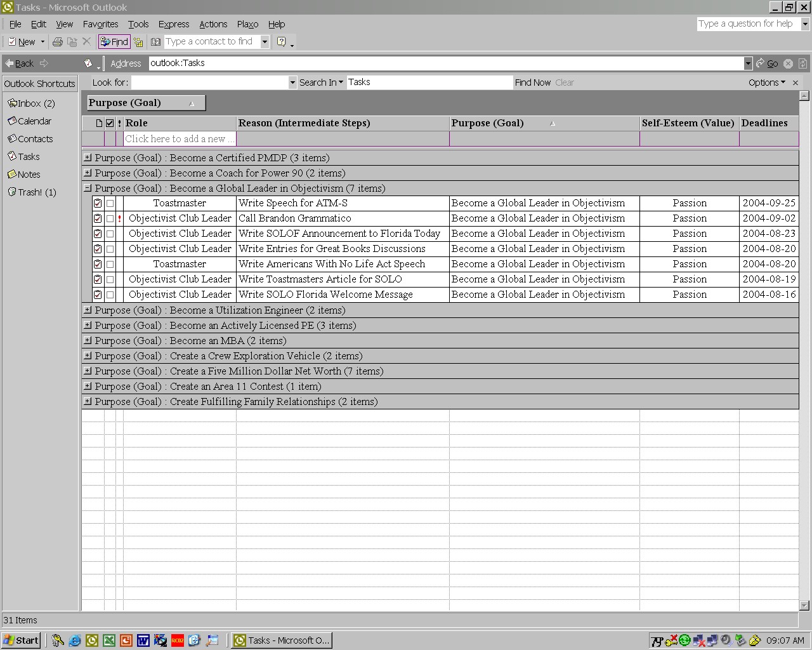This screenshot has width=812, height=650.
Task: Click Find Now
Action: point(533,83)
